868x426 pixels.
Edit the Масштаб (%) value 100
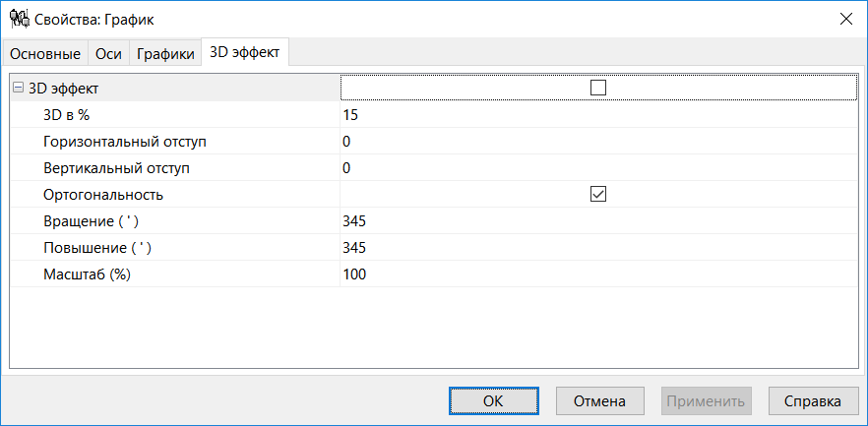[599, 274]
